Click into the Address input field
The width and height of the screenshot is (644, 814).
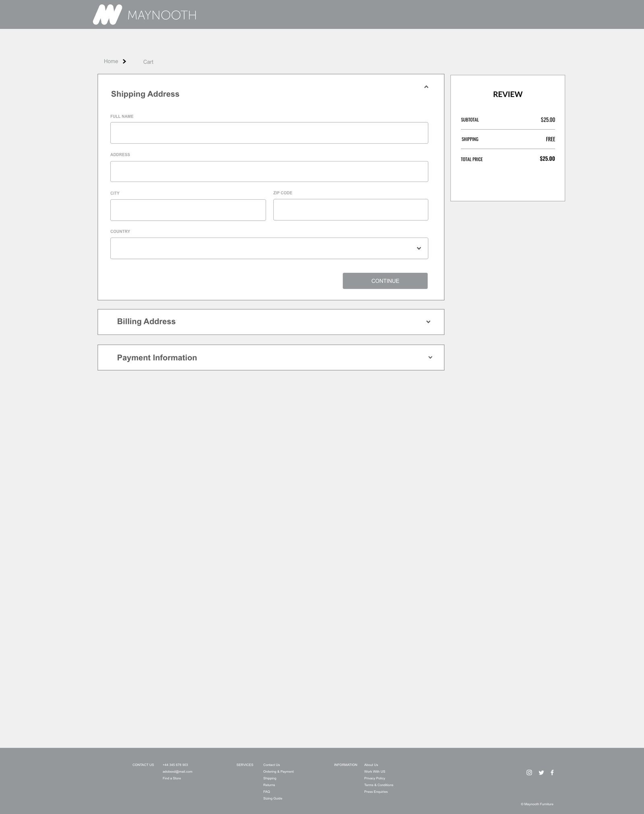coord(269,171)
